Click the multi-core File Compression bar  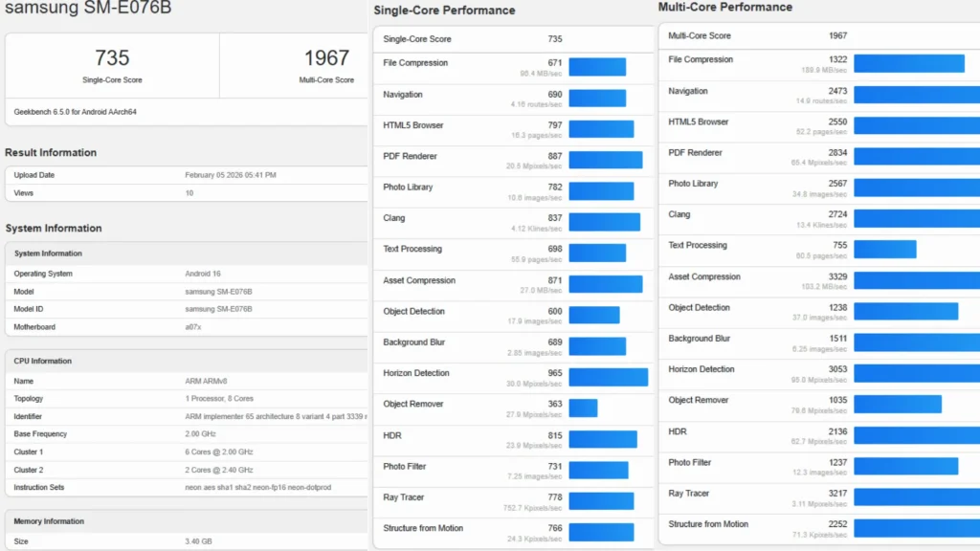908,64
